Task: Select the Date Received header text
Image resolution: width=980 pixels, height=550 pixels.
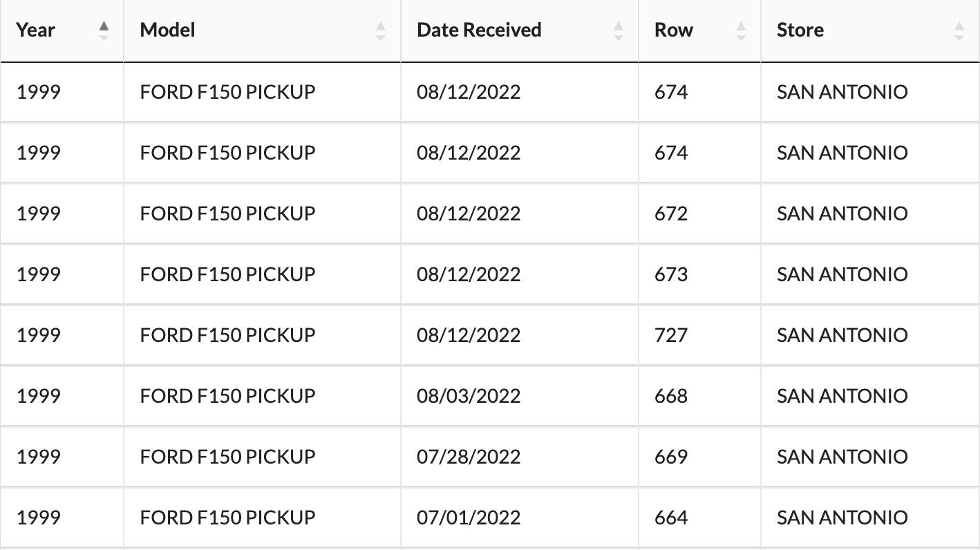Action: coord(479,30)
